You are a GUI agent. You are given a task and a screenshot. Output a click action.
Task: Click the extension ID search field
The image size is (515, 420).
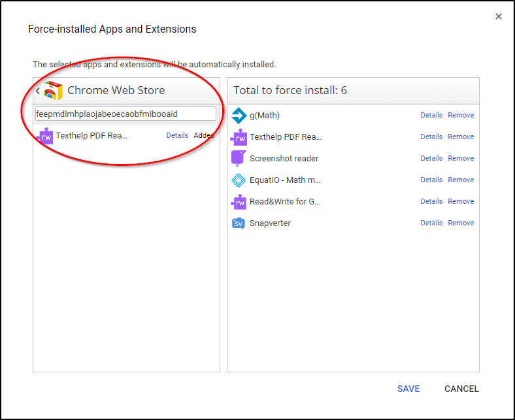point(125,114)
